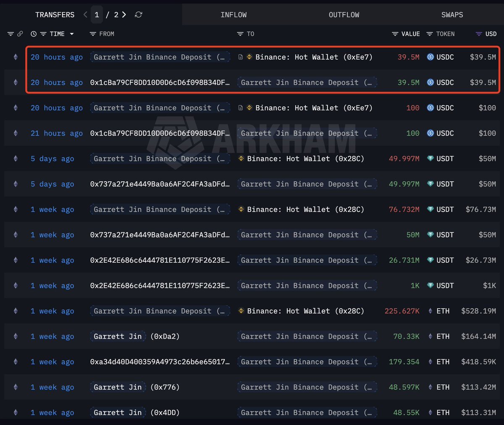The width and height of the screenshot is (504, 425).
Task: Go to next transfers page arrow
Action: tap(124, 15)
